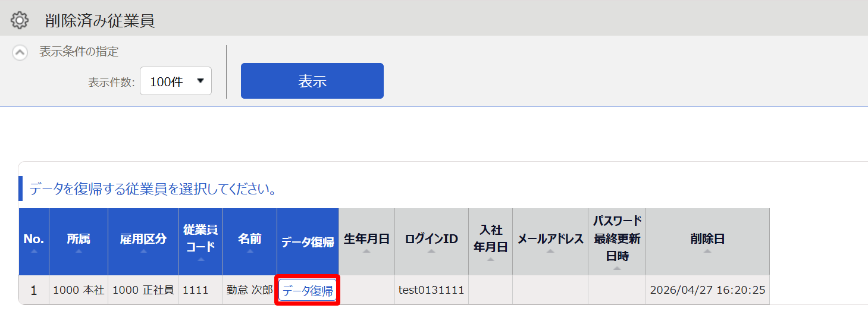
Task: Sort by the メールアドレス column header
Action: pyautogui.click(x=550, y=241)
